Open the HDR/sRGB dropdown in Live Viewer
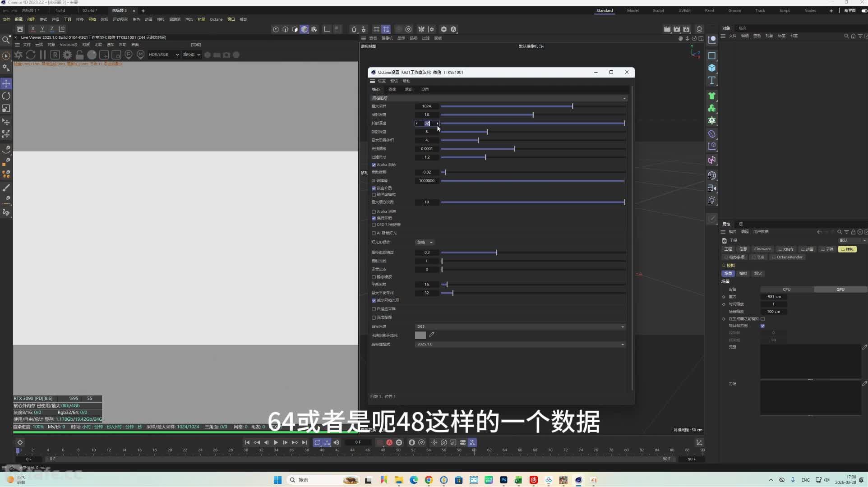Image resolution: width=868 pixels, height=487 pixels. click(x=164, y=55)
